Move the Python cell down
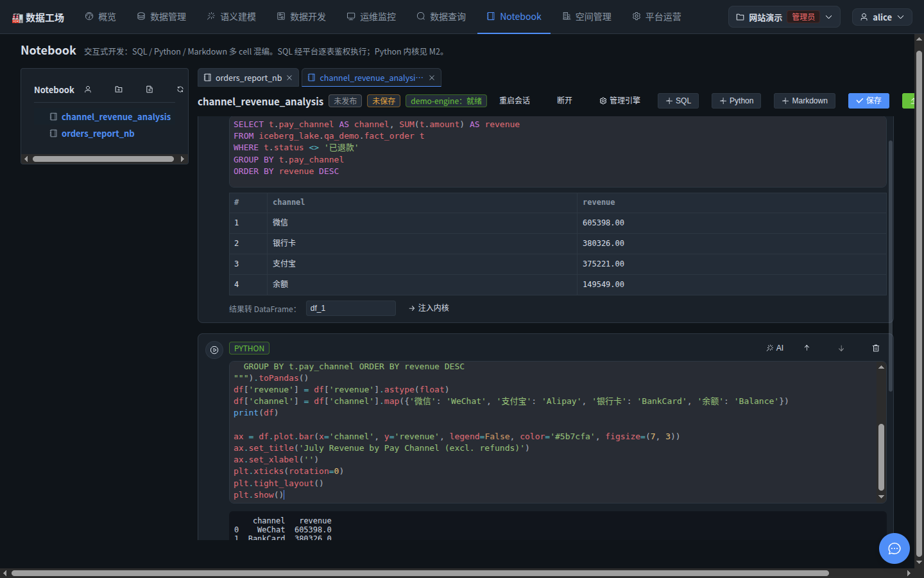924x578 pixels. [x=841, y=348]
